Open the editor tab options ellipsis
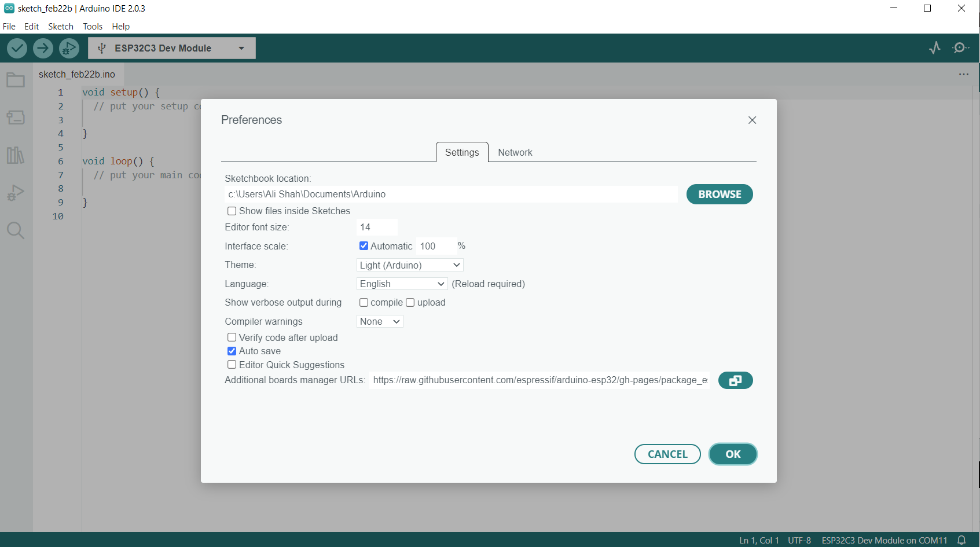Screen dimensions: 980x547 pyautogui.click(x=964, y=74)
